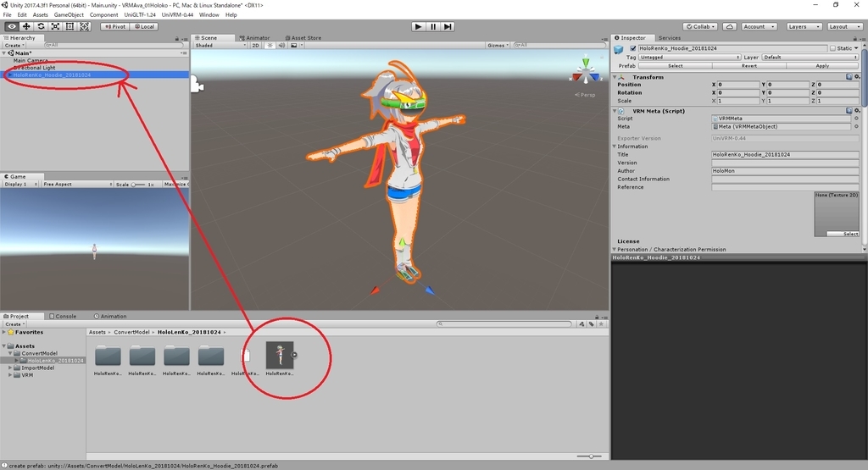Click search by label icon in Project
The image size is (868, 470).
click(x=591, y=324)
